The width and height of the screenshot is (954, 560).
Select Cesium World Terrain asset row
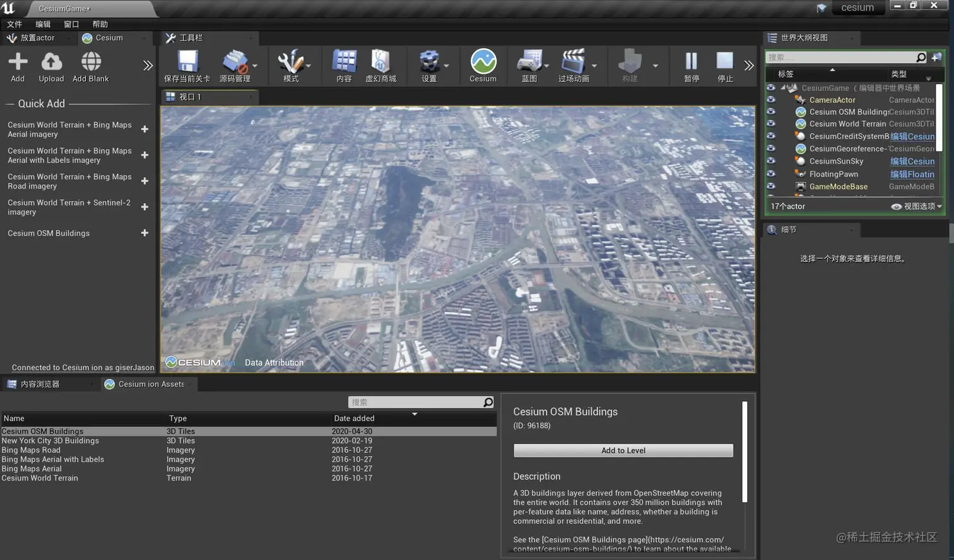pos(249,478)
